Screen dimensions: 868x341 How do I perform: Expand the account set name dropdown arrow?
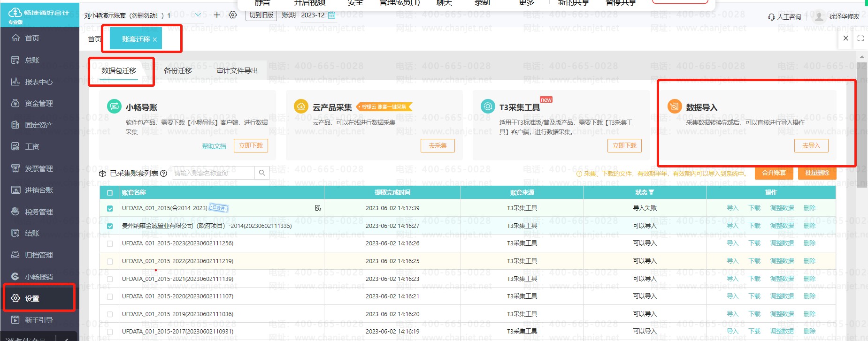198,15
